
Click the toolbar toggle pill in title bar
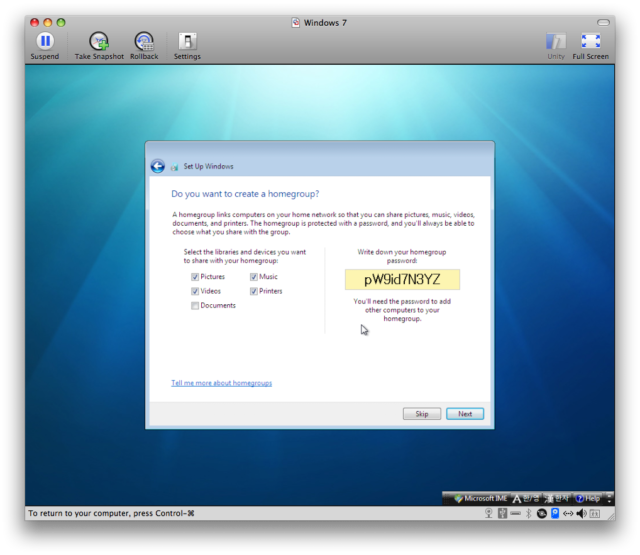(x=603, y=22)
